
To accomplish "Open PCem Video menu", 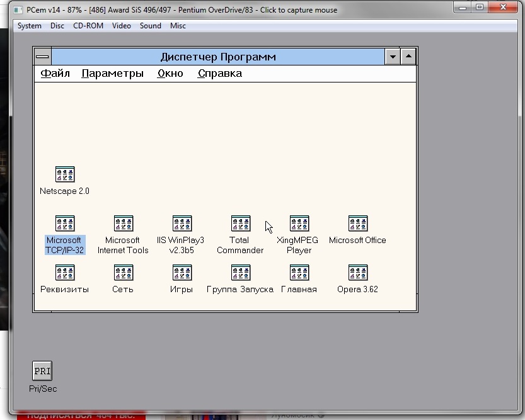I will click(x=121, y=26).
